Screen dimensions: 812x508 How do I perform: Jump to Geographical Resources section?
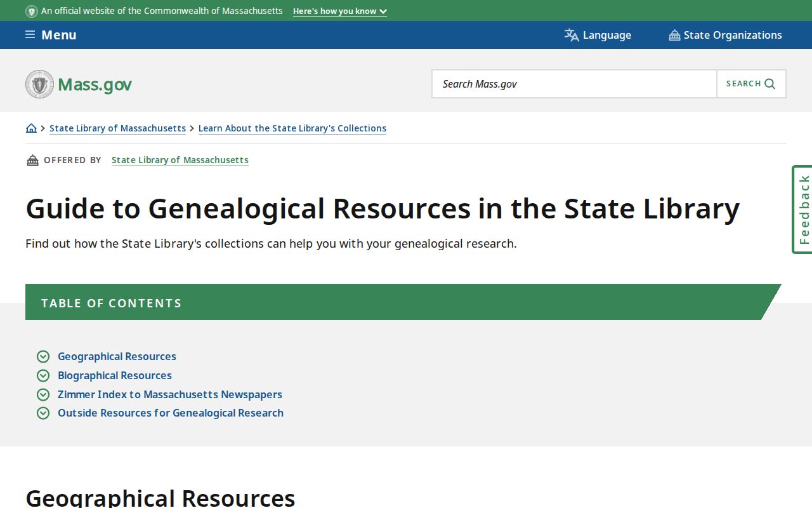117,357
